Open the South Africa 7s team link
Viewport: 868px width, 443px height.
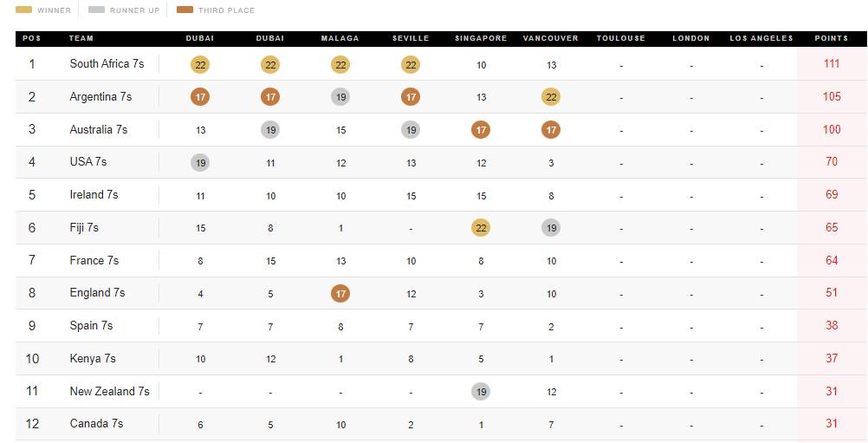coord(107,63)
